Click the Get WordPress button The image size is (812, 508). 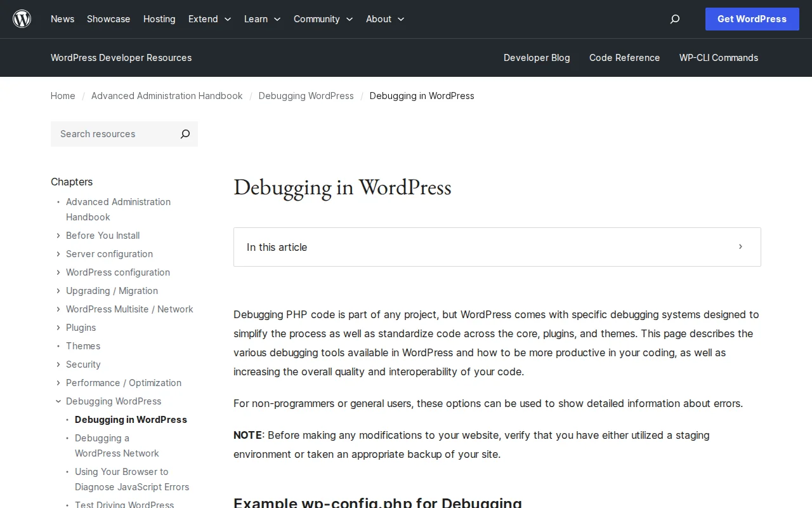point(752,19)
